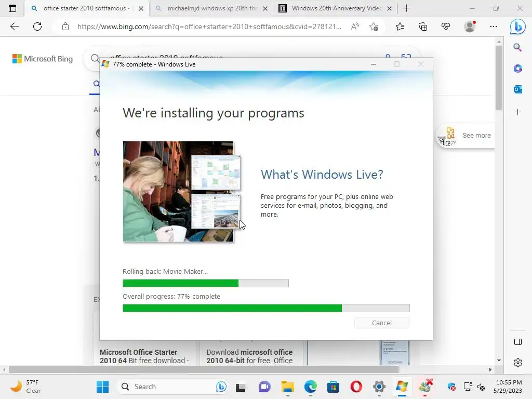Click the See more Office suggestion
This screenshot has height=399, width=532.
click(465, 136)
